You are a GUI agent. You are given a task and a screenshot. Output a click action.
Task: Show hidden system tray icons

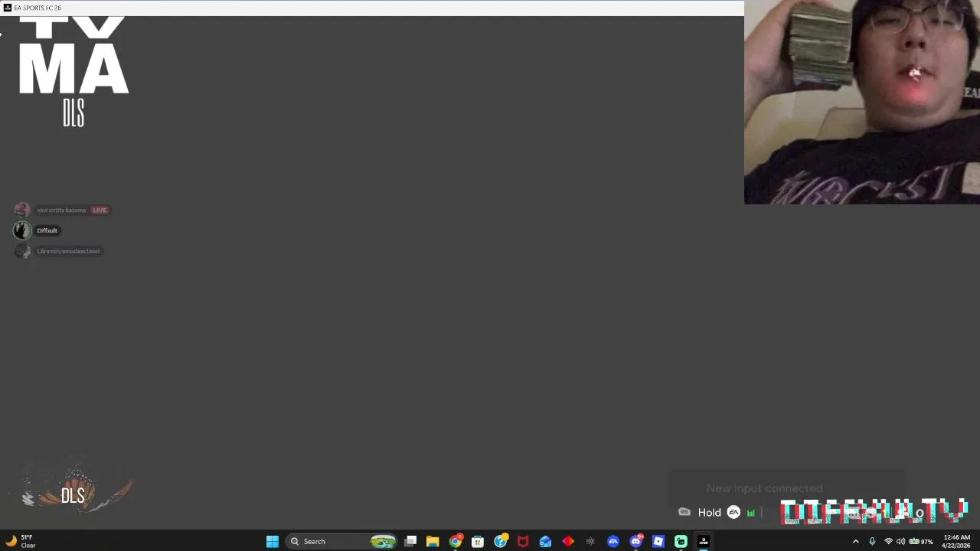pos(855,542)
